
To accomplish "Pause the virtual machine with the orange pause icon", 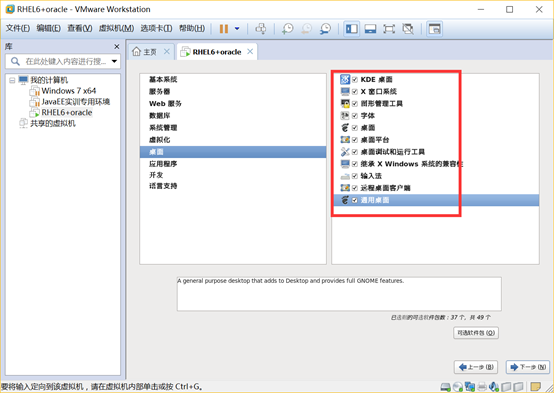I will click(224, 29).
